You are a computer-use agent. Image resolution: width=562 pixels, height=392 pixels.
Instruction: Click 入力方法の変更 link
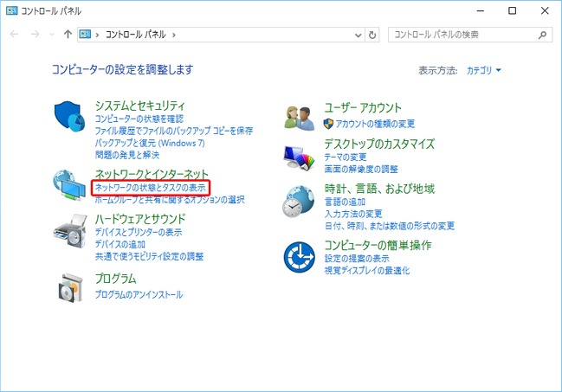point(353,214)
